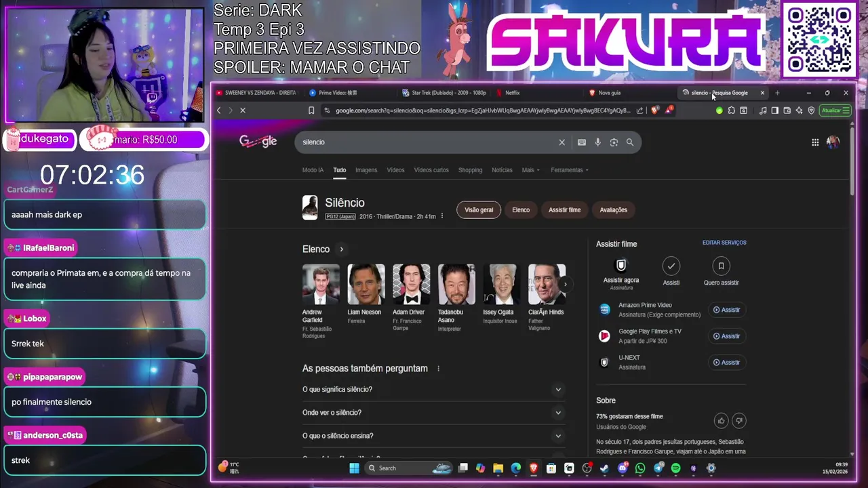Expand the Elenco section arrow
The height and width of the screenshot is (488, 868).
(341, 249)
